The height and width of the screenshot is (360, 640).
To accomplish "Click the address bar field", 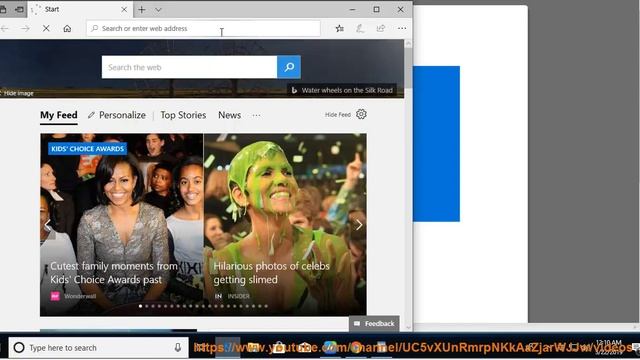I will (x=203, y=28).
